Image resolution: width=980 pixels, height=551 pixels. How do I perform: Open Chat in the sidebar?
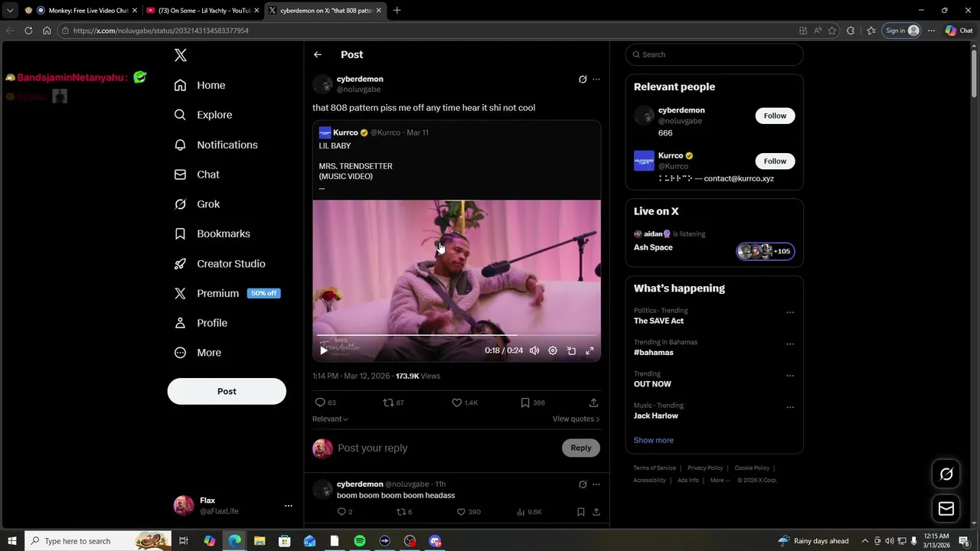(x=197, y=174)
